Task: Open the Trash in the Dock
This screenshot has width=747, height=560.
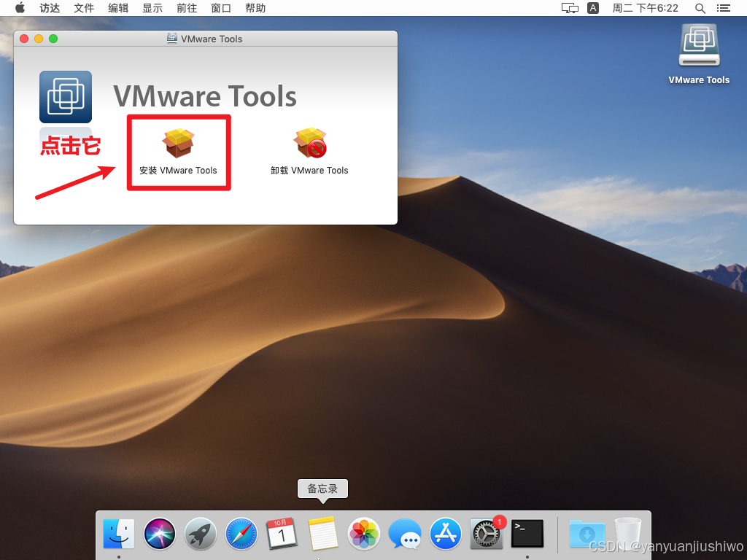Action: [628, 534]
